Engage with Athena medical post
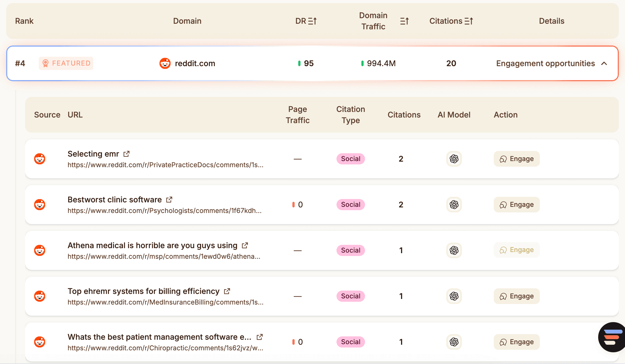 pos(517,250)
